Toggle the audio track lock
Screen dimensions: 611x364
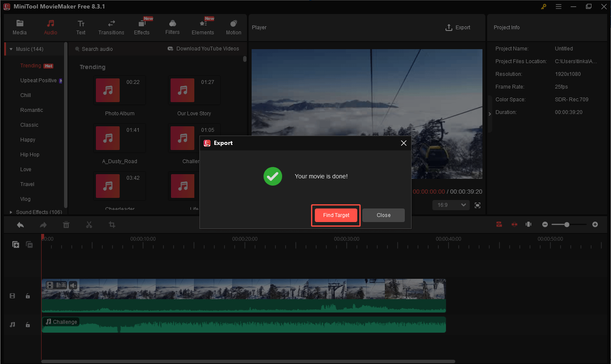pyautogui.click(x=28, y=325)
